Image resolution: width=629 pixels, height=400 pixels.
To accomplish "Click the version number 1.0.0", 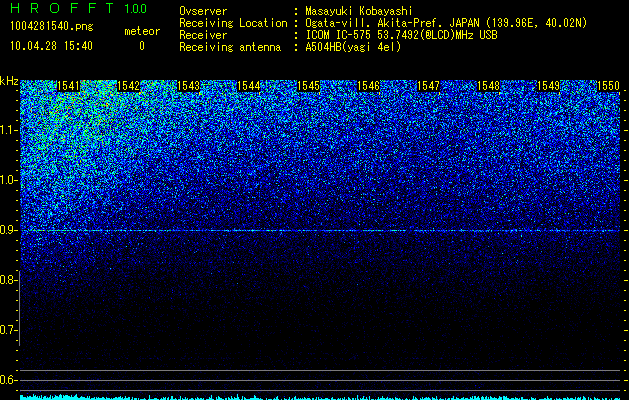I will [136, 8].
